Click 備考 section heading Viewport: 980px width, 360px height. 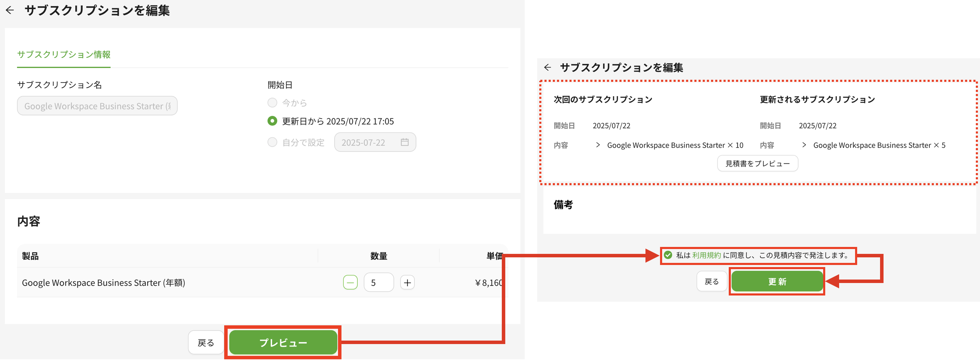(x=563, y=205)
